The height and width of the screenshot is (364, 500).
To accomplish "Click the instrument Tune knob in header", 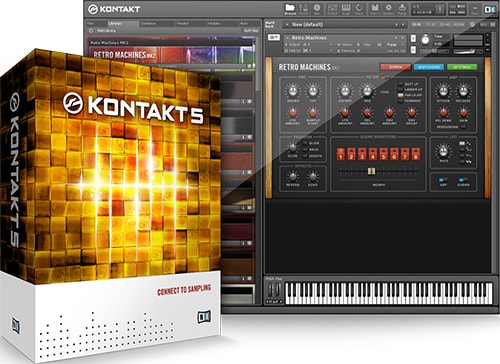I will pos(425,40).
